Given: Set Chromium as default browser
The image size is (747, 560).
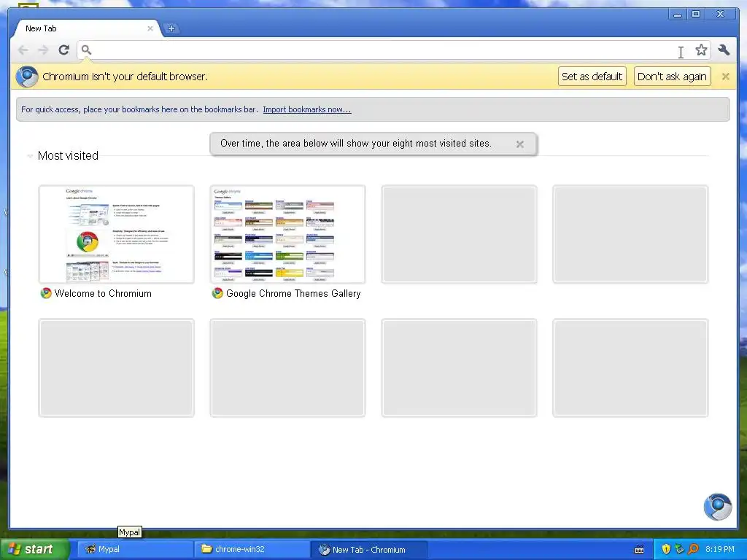Looking at the screenshot, I should [592, 77].
